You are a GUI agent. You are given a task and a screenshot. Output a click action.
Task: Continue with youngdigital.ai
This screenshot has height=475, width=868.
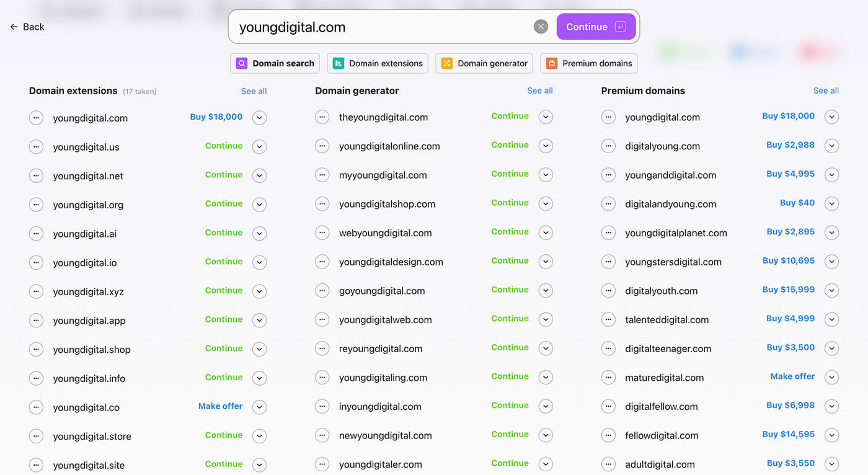[224, 233]
